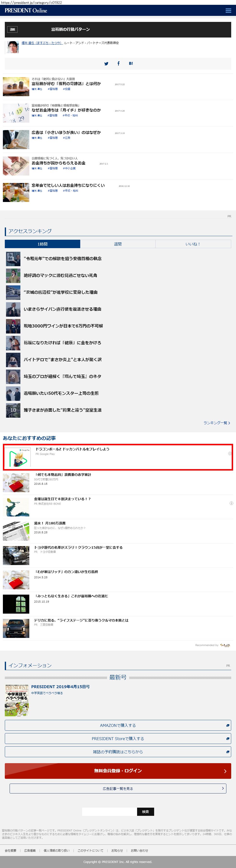Click the 検索 search button
236x868 pixels.
point(145,811)
